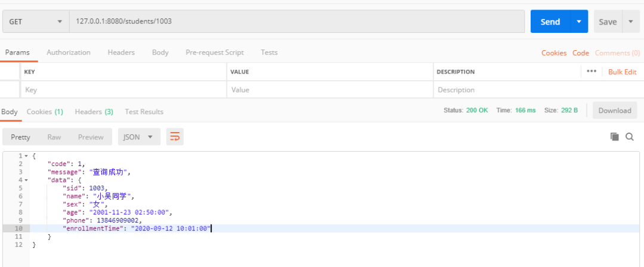Click line number 12 in the gutter
The width and height of the screenshot is (644, 267).
point(19,244)
